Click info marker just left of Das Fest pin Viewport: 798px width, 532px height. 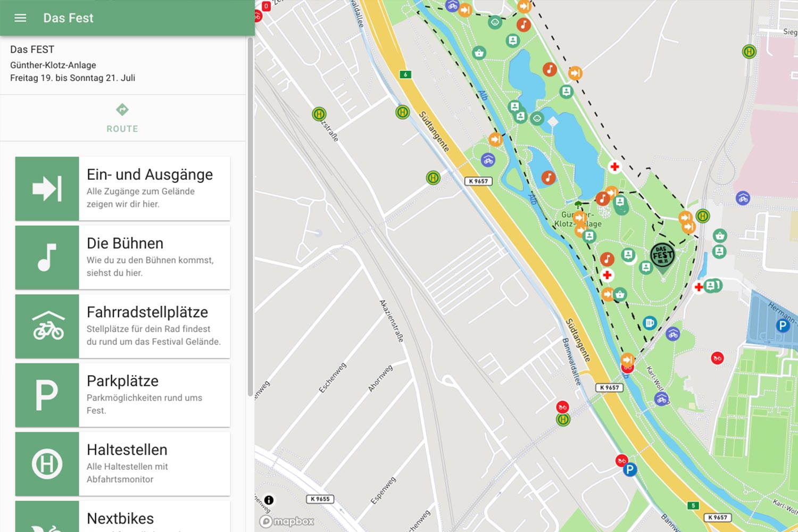tap(646, 268)
